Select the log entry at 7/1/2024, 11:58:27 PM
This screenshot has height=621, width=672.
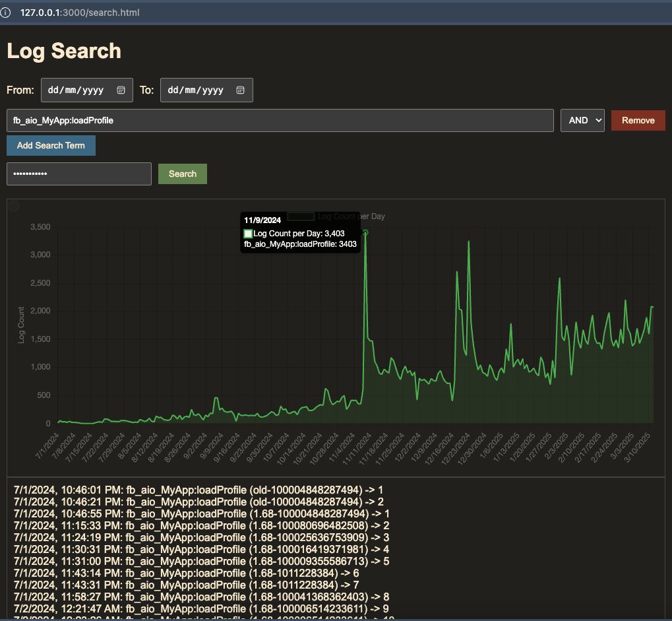tap(201, 597)
